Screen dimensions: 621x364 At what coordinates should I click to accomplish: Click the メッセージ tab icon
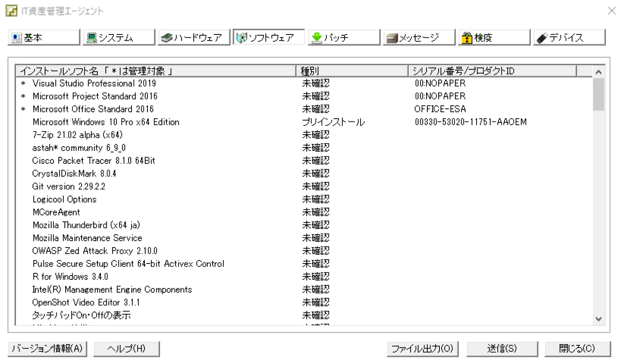[x=392, y=38]
